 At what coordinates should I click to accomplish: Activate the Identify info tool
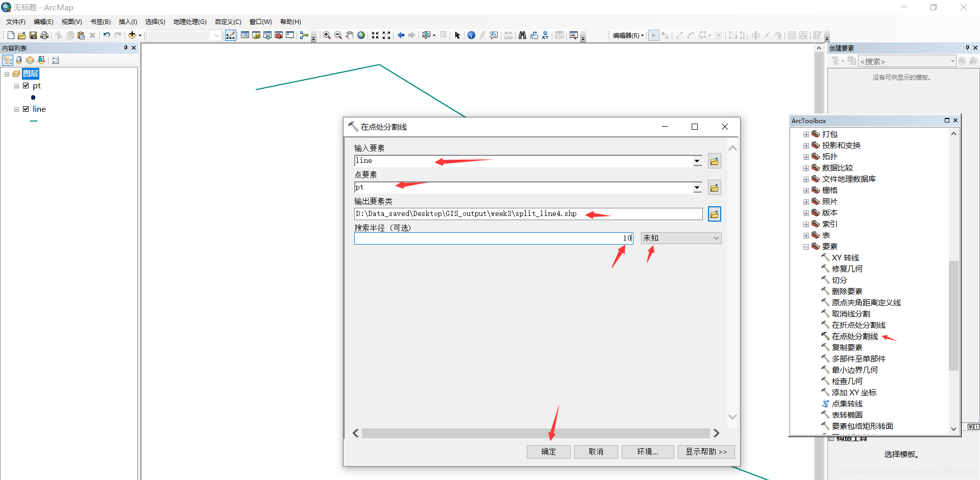pyautogui.click(x=471, y=35)
